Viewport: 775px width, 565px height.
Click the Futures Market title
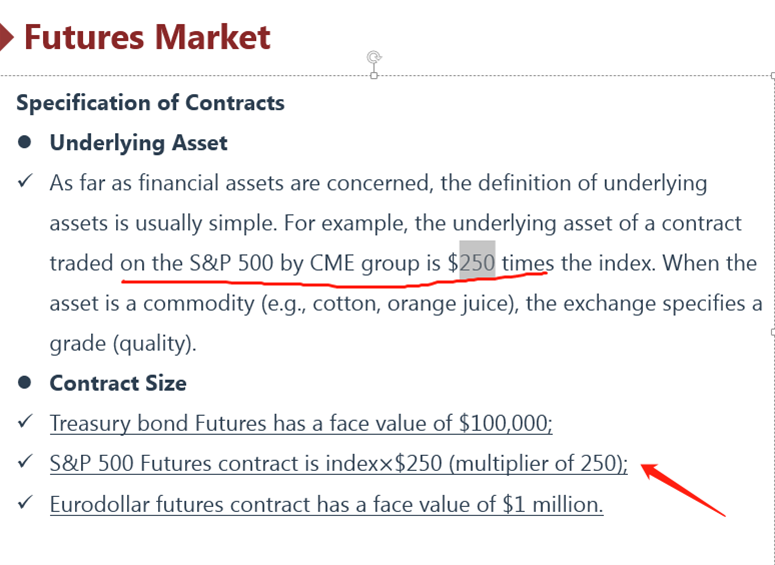point(147,38)
